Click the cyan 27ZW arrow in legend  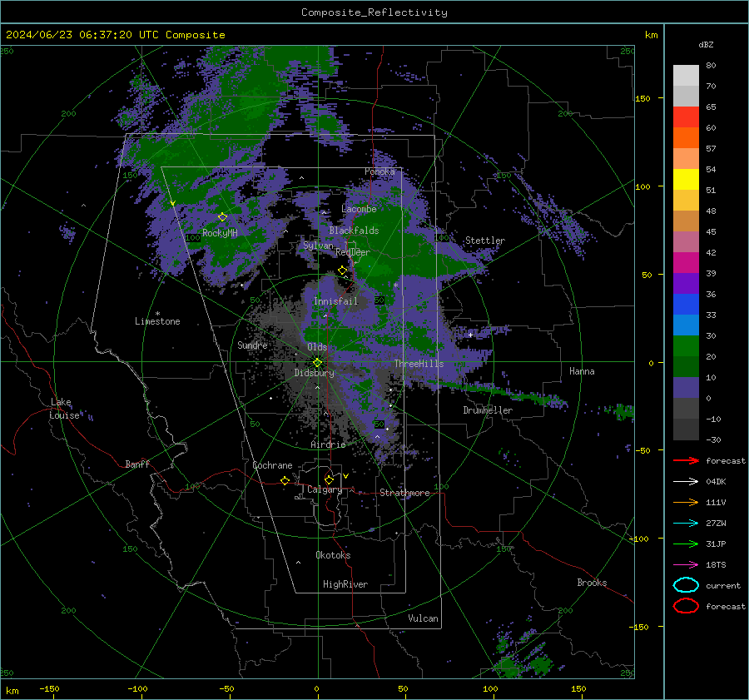click(686, 523)
